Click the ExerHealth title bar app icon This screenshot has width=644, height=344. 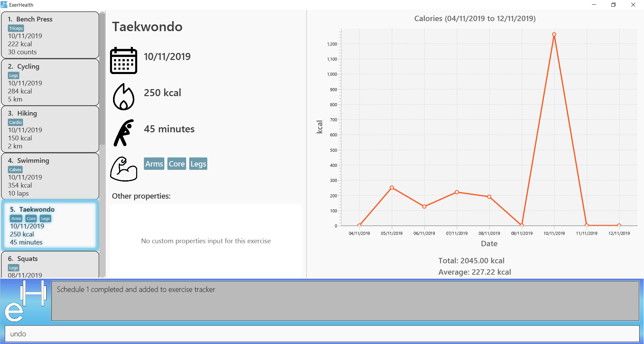tap(4, 5)
